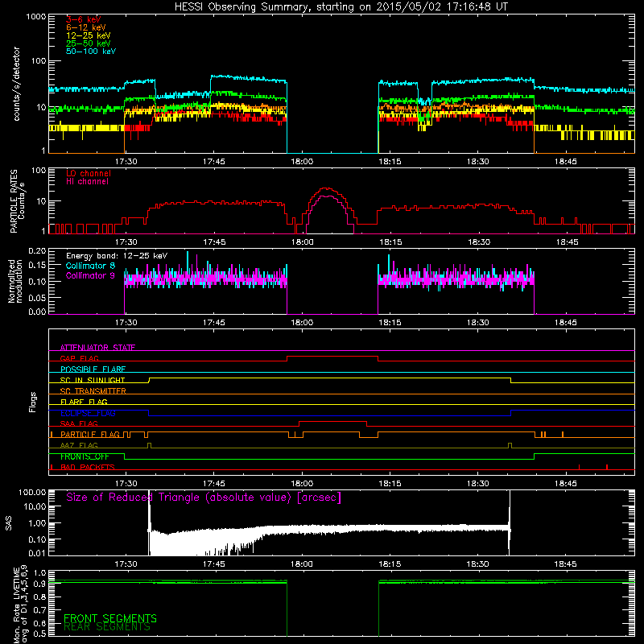Viewport: 644px width, 644px height.
Task: Click the Collimator 9 legend label
Action: (x=90, y=275)
